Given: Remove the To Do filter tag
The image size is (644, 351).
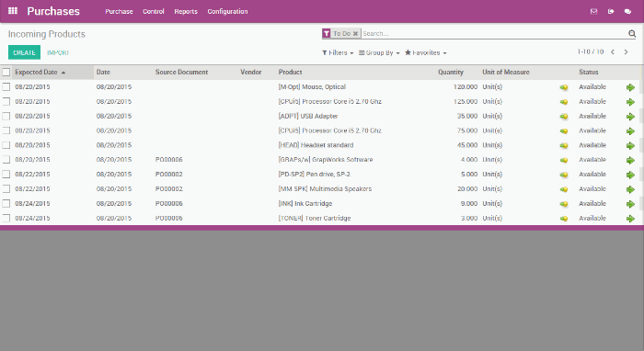Looking at the screenshot, I should [x=355, y=34].
